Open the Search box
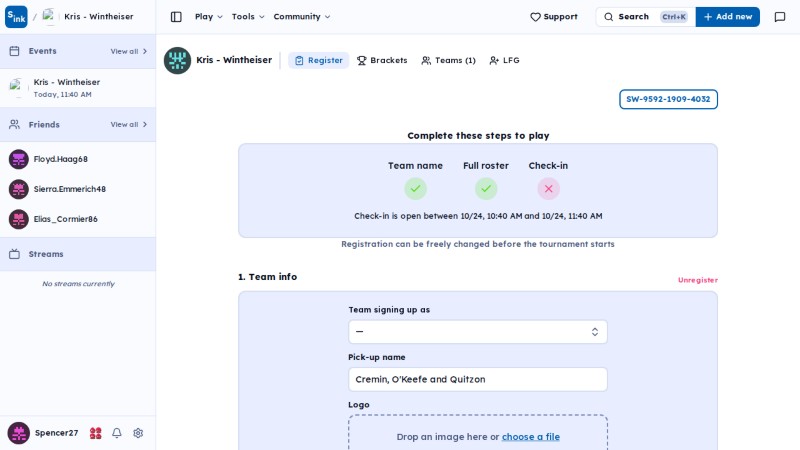Image resolution: width=800 pixels, height=450 pixels. 645,17
